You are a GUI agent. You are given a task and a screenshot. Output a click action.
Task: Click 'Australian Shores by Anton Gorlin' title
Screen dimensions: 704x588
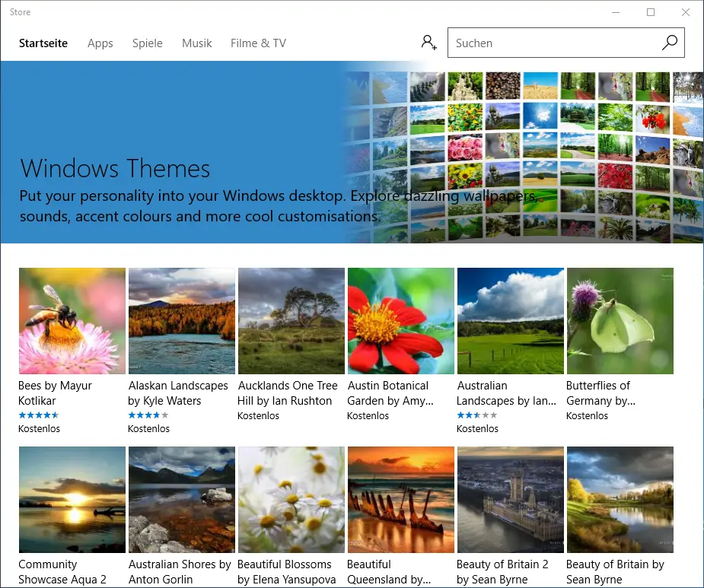point(180,572)
